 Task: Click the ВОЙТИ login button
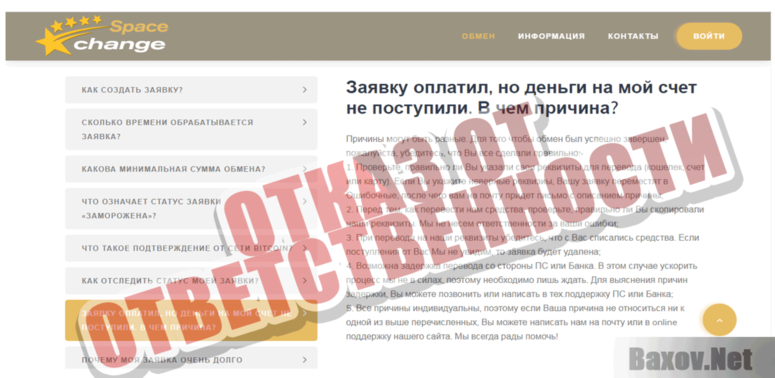click(x=709, y=36)
